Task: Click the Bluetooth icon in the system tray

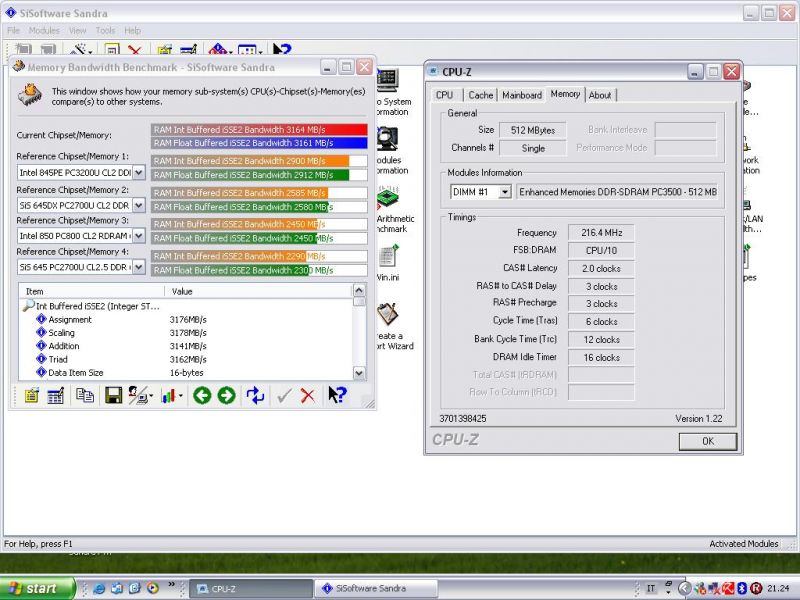Action: click(x=743, y=588)
